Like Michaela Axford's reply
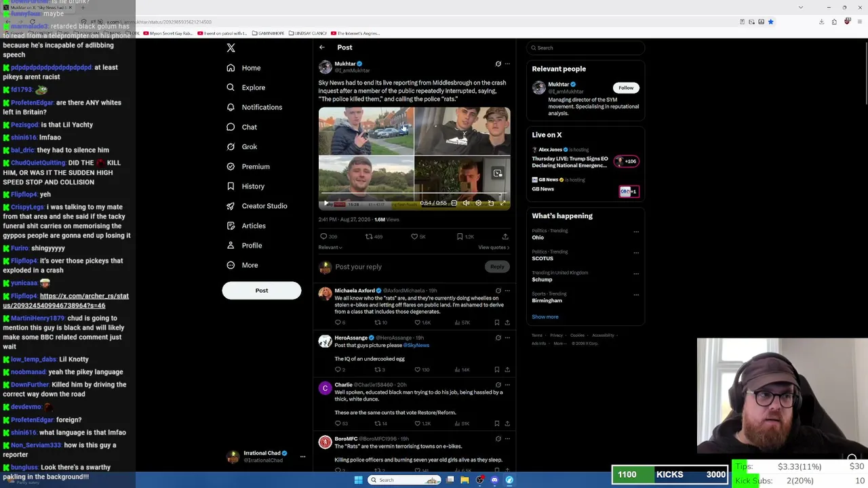 pos(418,323)
